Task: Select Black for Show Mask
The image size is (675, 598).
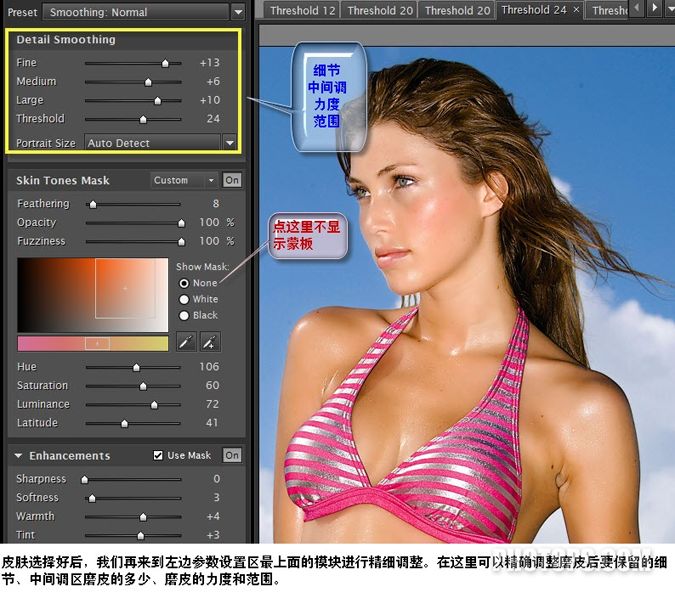Action: [x=184, y=316]
